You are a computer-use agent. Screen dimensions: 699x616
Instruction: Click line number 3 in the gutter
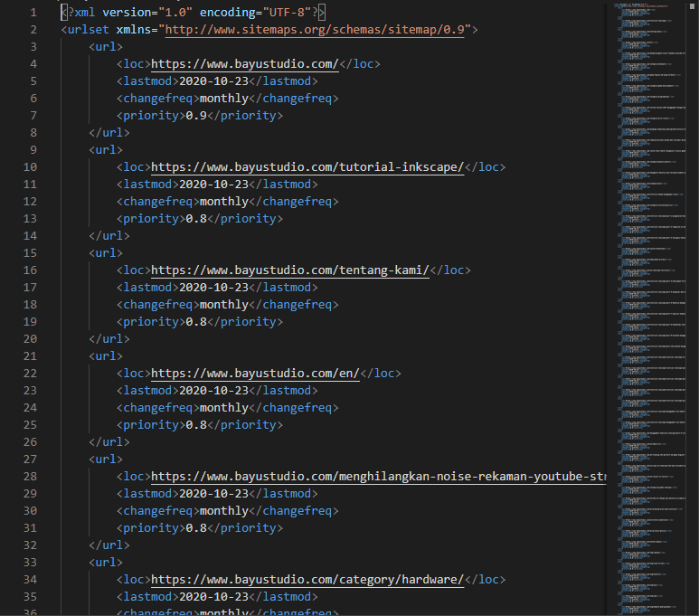click(x=33, y=47)
